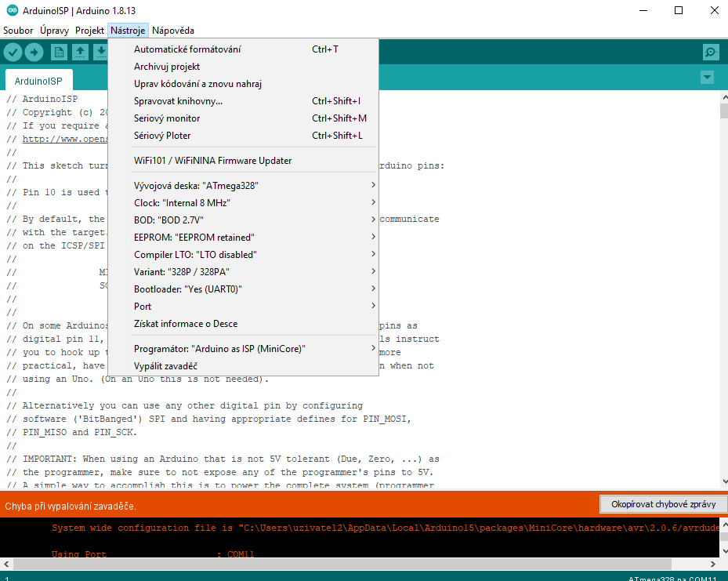The height and width of the screenshot is (581, 728).
Task: Click Okopírovat chybové zprávy button
Action: [x=663, y=504]
